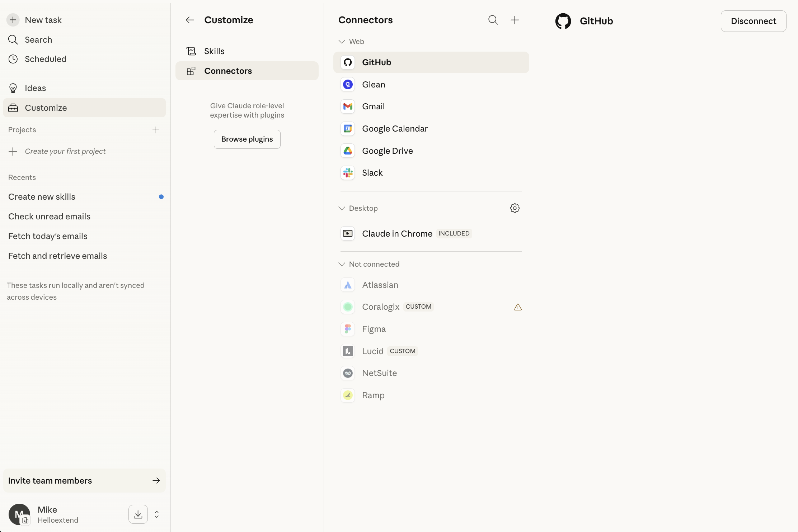Click the Slack logo icon
Screen dimensions: 798x532
(x=348, y=173)
